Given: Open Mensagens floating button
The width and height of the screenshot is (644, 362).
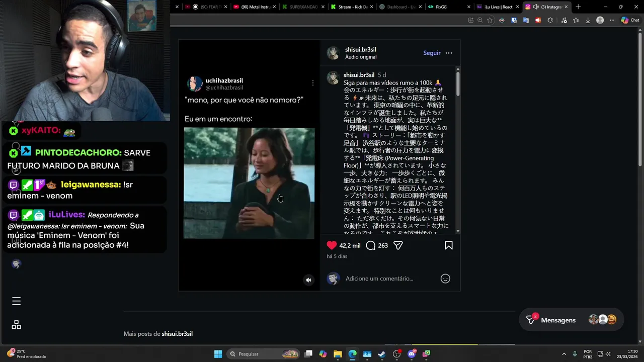Looking at the screenshot, I should pos(571,320).
